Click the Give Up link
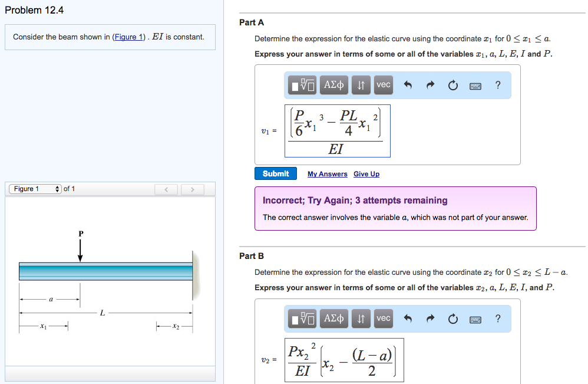 point(366,174)
